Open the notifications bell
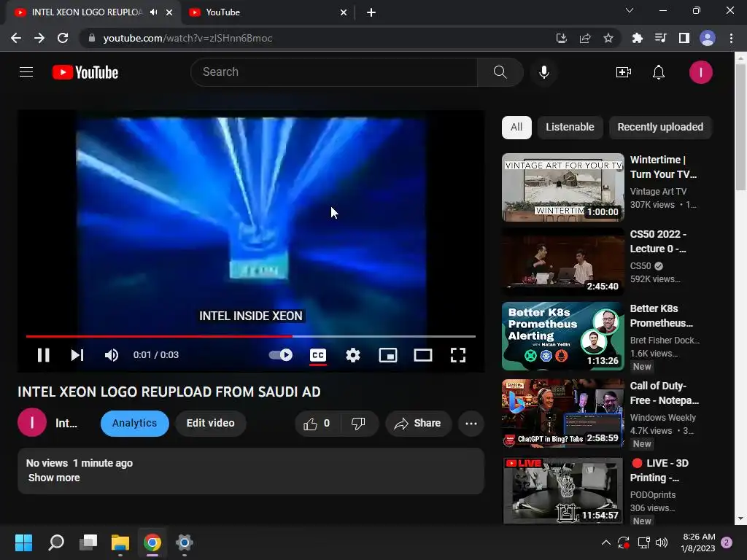This screenshot has width=747, height=560. pos(659,72)
